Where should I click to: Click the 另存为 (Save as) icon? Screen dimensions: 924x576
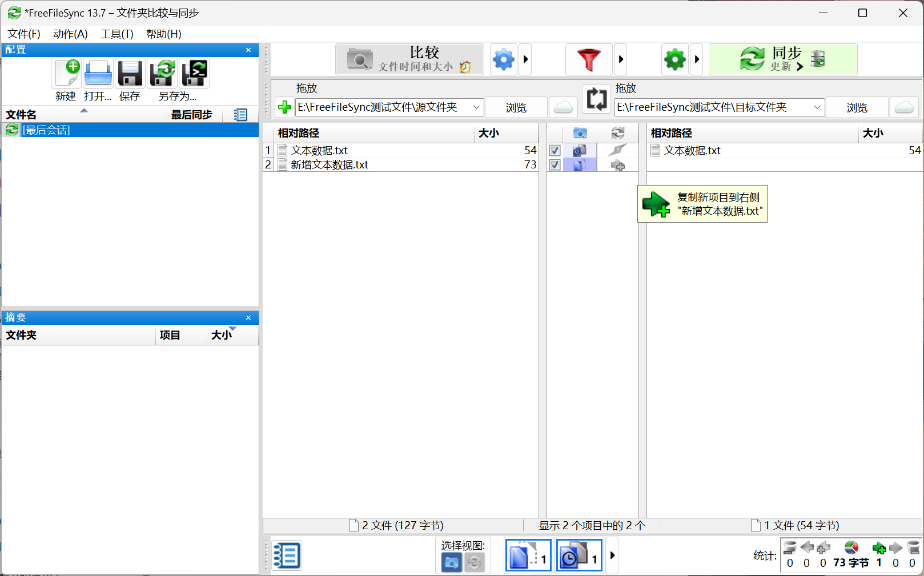[x=163, y=73]
